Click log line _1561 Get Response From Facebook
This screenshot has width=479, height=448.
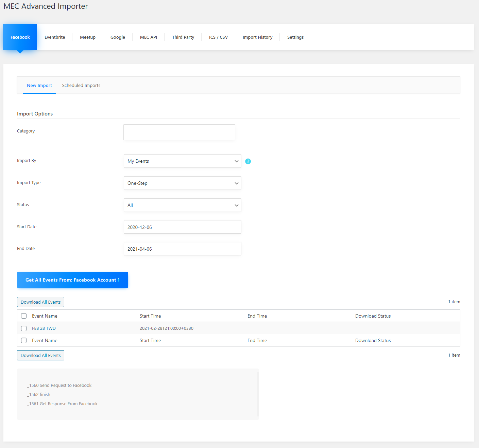pyautogui.click(x=63, y=404)
